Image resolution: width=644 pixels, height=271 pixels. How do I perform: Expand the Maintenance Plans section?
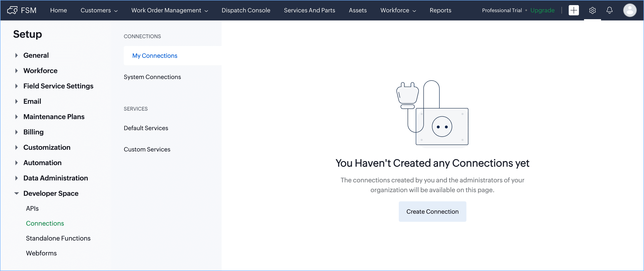[16, 117]
